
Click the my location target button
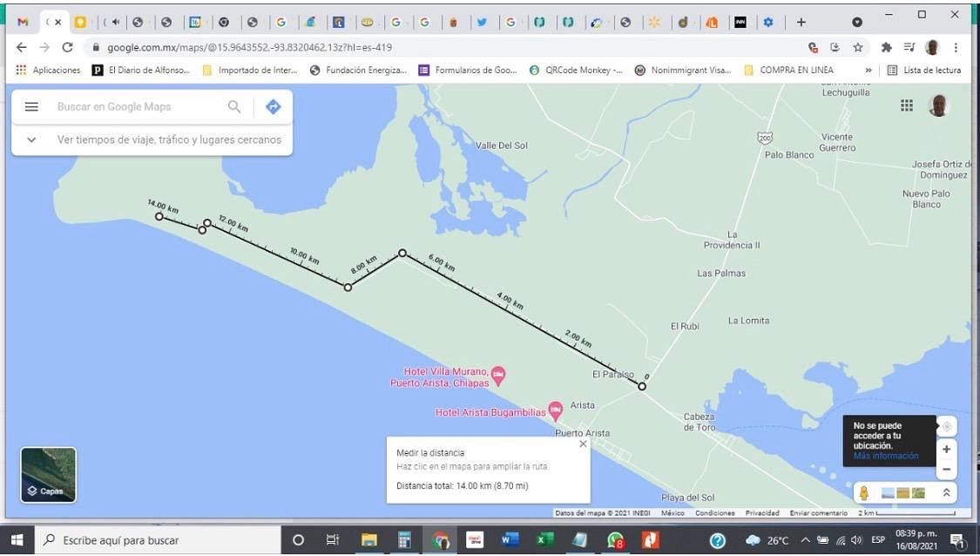click(946, 426)
